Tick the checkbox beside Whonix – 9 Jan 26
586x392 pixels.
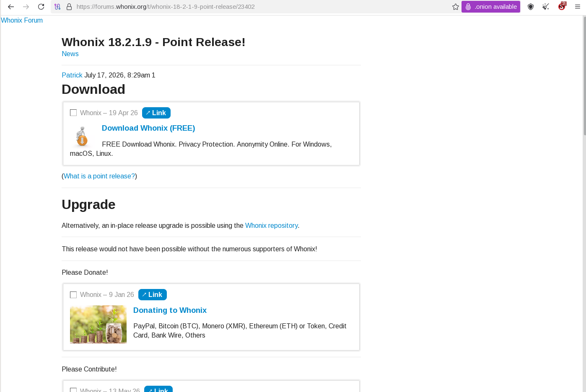[x=73, y=295]
